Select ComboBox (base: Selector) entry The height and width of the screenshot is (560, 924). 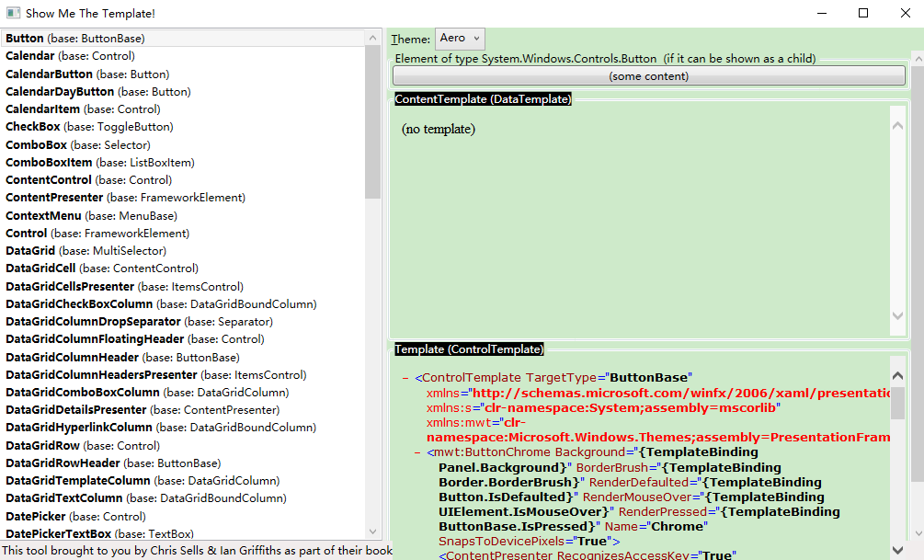(x=183, y=144)
